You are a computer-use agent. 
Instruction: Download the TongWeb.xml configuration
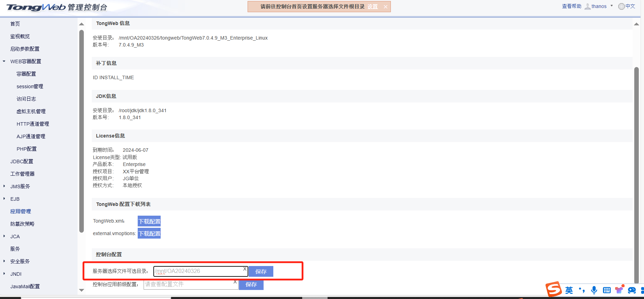[x=149, y=221]
